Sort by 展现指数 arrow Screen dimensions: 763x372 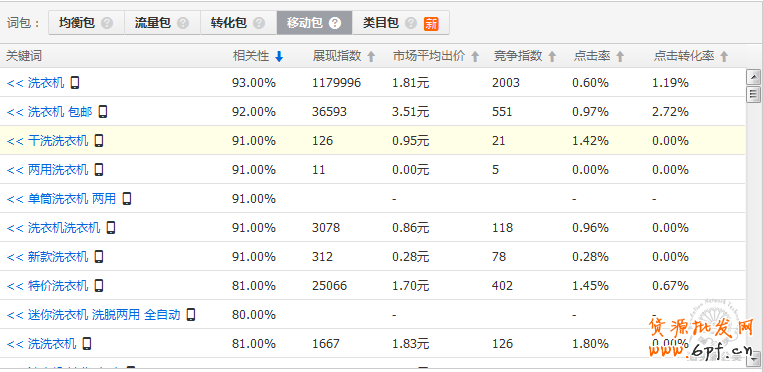coord(371,56)
